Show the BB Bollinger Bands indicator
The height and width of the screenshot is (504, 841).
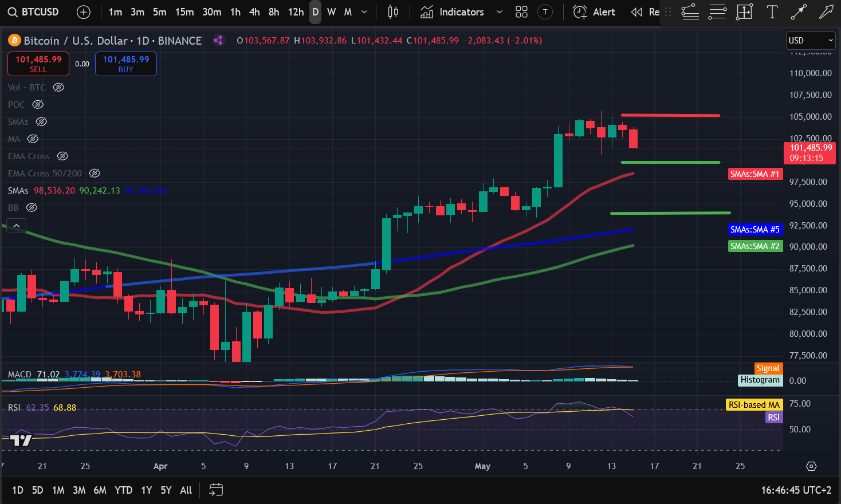click(32, 207)
